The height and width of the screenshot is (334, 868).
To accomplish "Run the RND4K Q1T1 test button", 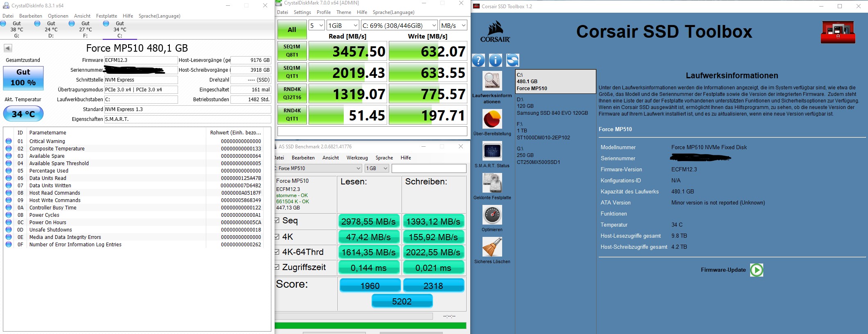I will tap(292, 115).
